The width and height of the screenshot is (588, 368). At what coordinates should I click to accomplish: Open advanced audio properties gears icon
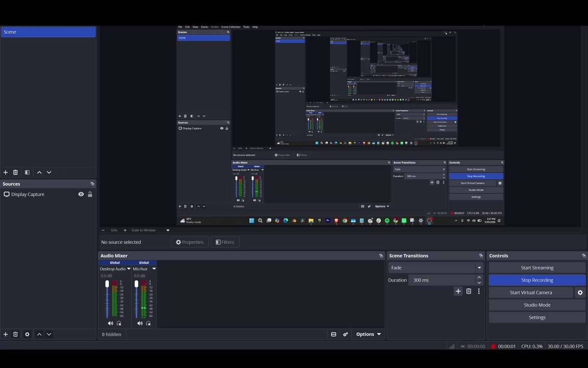click(345, 334)
